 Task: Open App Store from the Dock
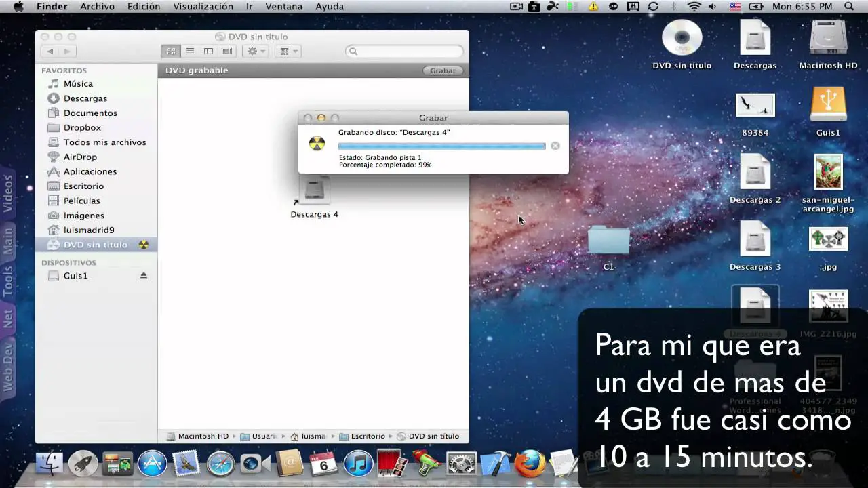pyautogui.click(x=152, y=464)
